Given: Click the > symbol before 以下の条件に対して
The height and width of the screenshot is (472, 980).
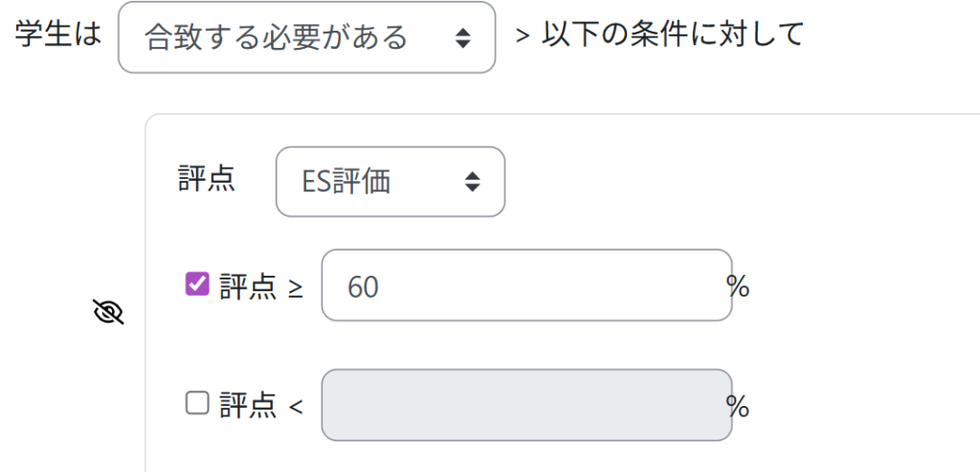Looking at the screenshot, I should pos(523,36).
